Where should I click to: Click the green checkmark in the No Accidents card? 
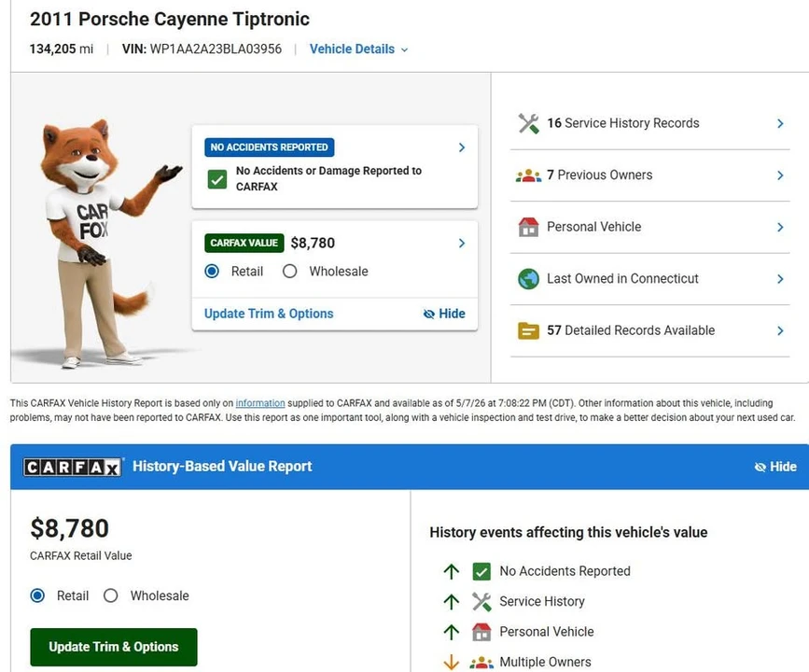[217, 179]
